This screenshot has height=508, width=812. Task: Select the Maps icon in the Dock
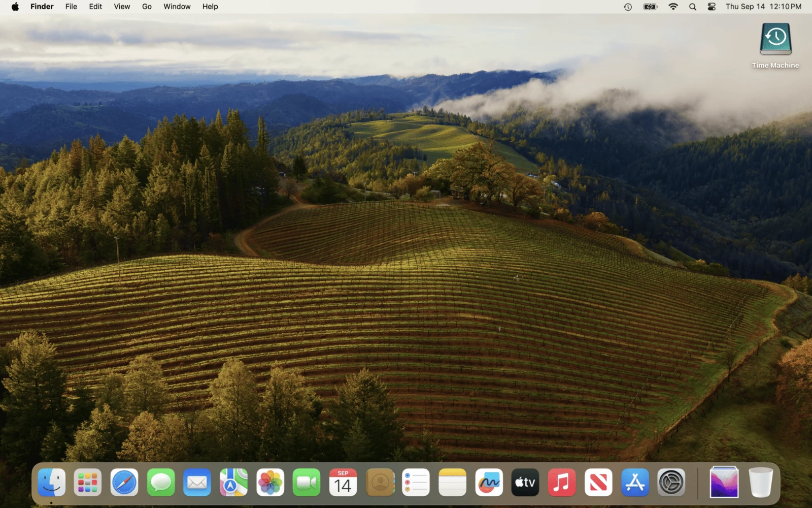(233, 483)
